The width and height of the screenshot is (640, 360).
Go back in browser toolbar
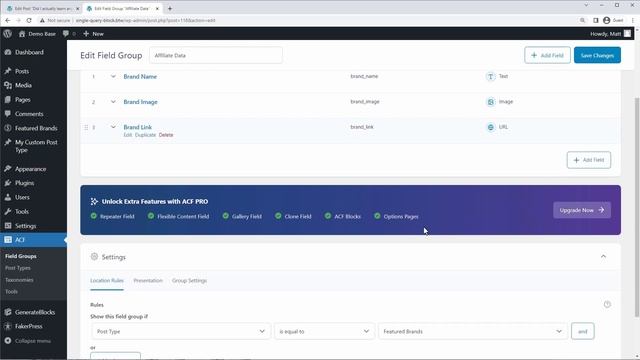point(8,20)
